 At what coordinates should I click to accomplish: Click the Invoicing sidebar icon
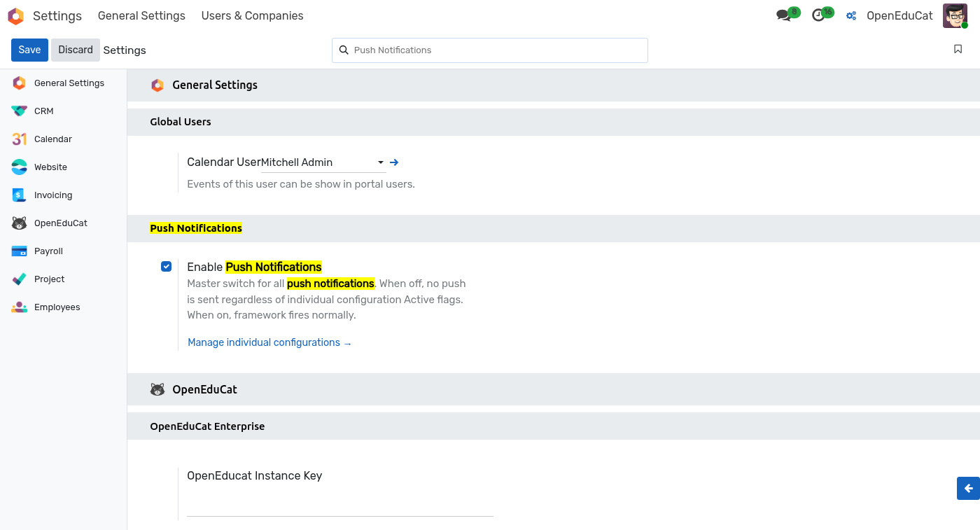coord(20,195)
